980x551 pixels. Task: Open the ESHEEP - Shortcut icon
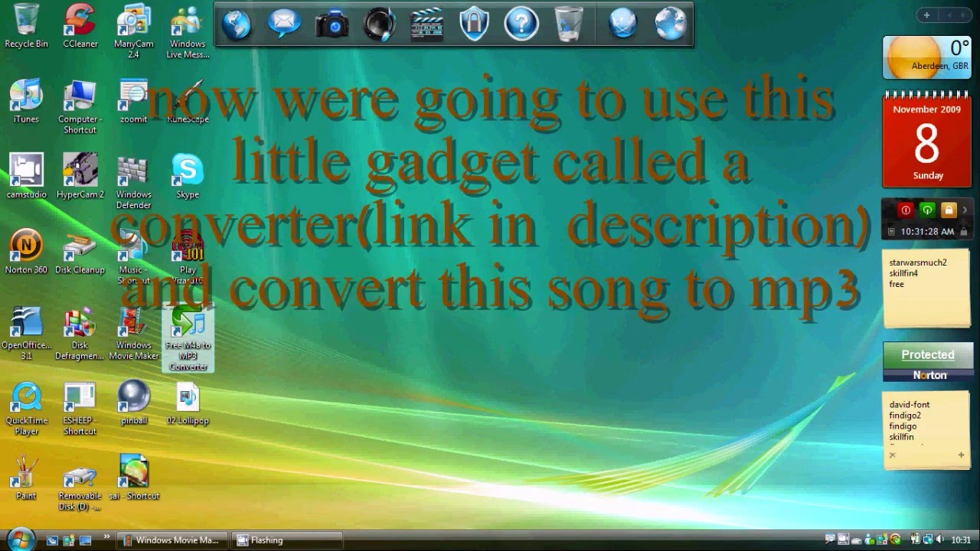pyautogui.click(x=80, y=408)
